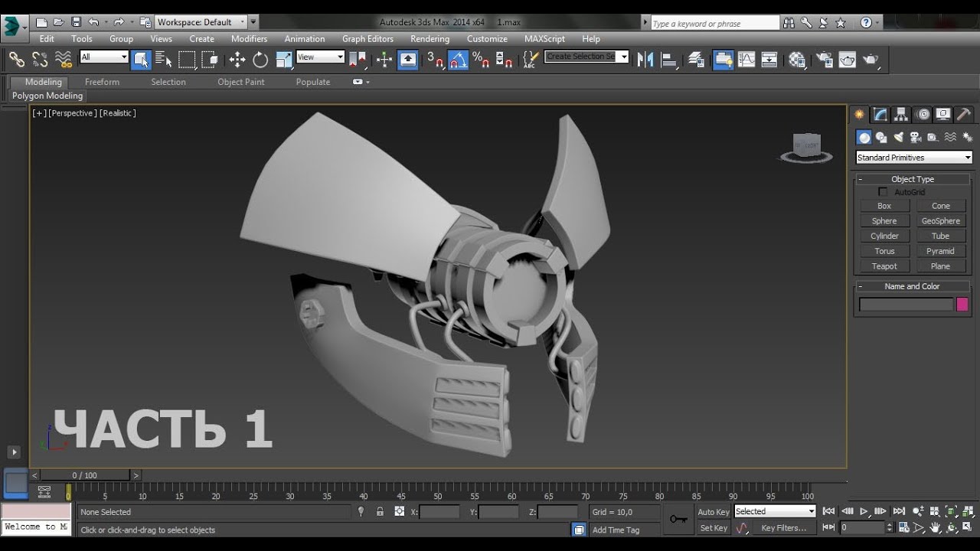This screenshot has height=551, width=980.
Task: Click the magenta object color swatch
Action: tap(962, 305)
